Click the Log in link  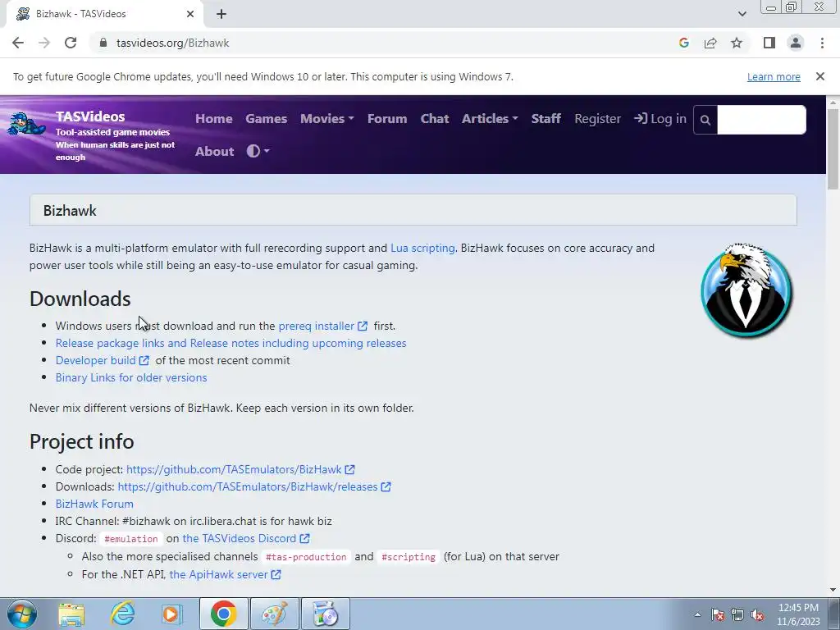(x=660, y=118)
